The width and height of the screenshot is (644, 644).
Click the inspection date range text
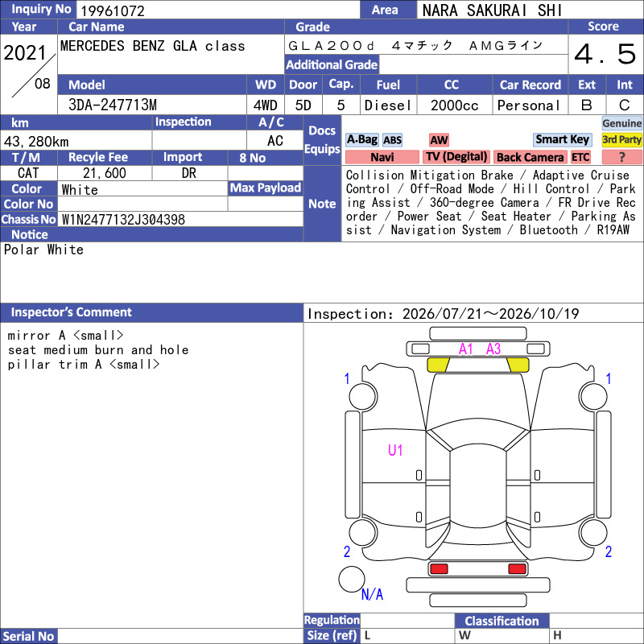point(444,314)
